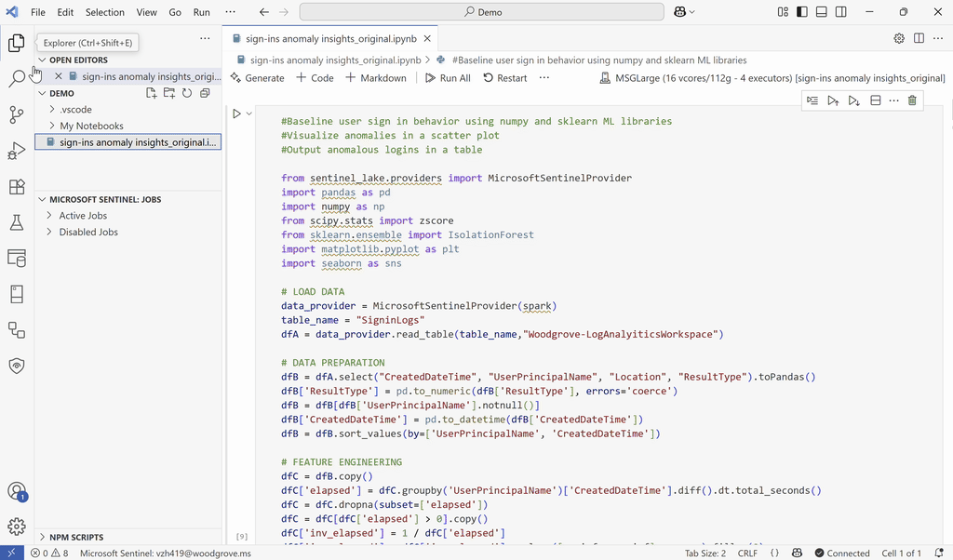Restart the notebook kernel

(505, 78)
